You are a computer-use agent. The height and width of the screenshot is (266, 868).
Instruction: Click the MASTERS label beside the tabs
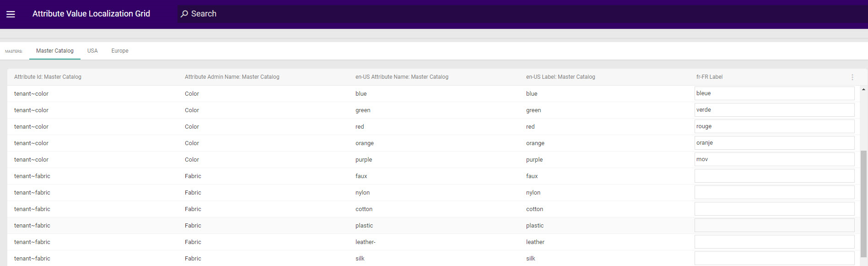point(14,51)
